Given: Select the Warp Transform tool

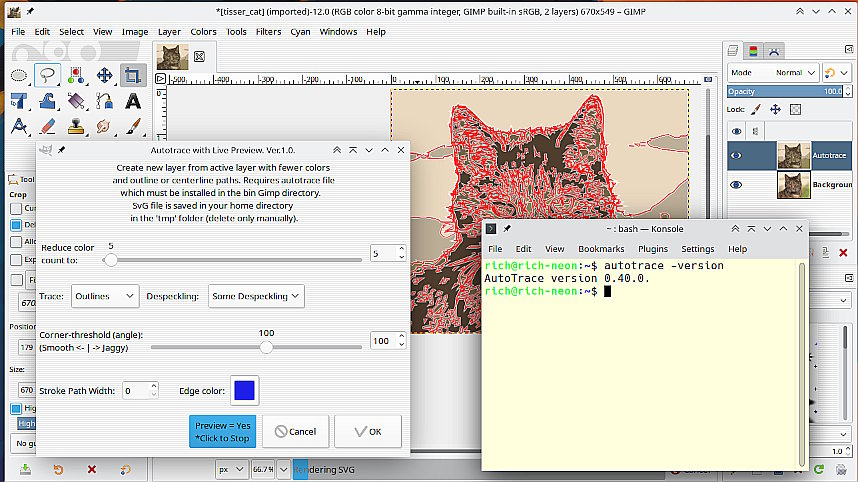Looking at the screenshot, I should 48,101.
